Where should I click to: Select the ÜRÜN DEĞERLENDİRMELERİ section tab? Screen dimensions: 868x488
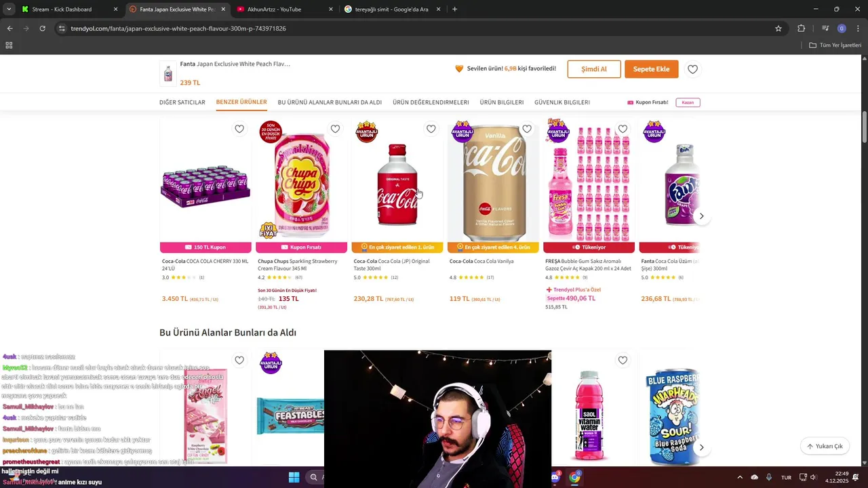pos(431,102)
